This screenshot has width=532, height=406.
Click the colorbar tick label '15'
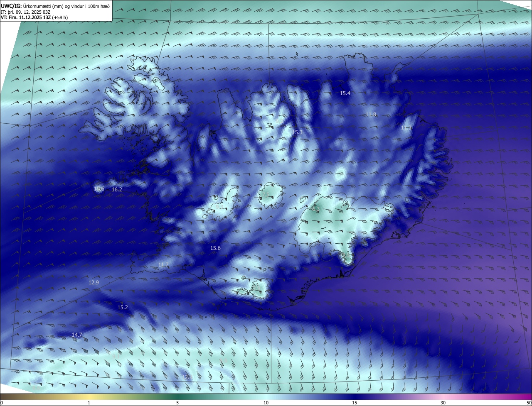click(x=355, y=403)
